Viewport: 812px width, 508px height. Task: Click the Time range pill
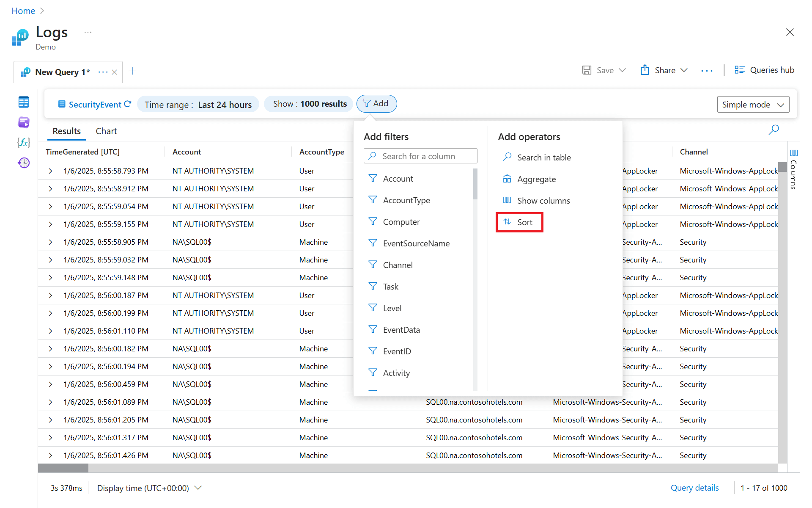[x=198, y=105]
